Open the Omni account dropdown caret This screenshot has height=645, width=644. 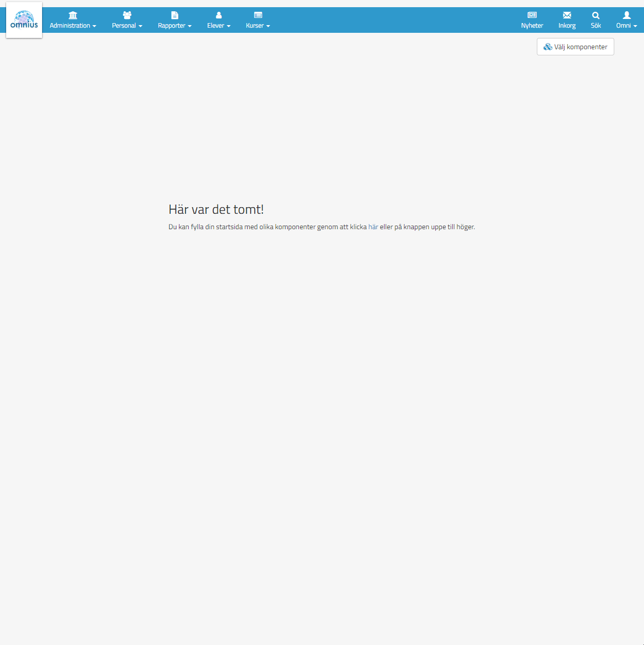[635, 26]
